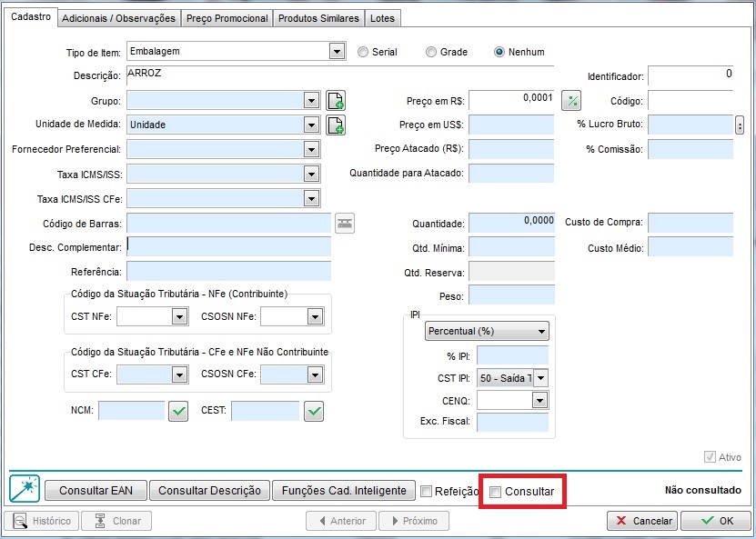The height and width of the screenshot is (539, 756).
Task: Expand the Grupo dropdown
Action: coord(311,101)
